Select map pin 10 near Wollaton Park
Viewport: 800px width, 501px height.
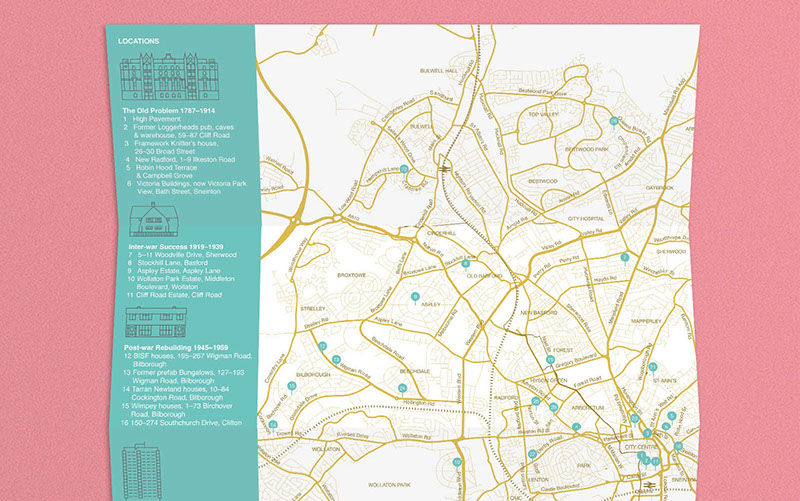[456, 462]
